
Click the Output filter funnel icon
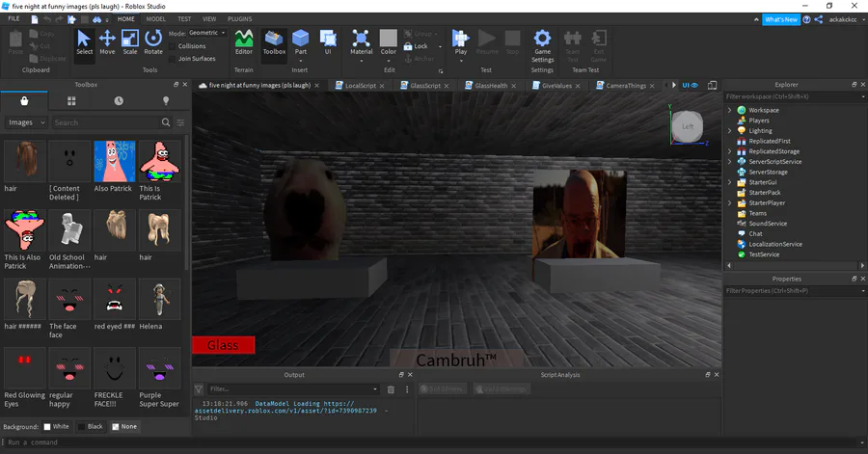click(199, 389)
